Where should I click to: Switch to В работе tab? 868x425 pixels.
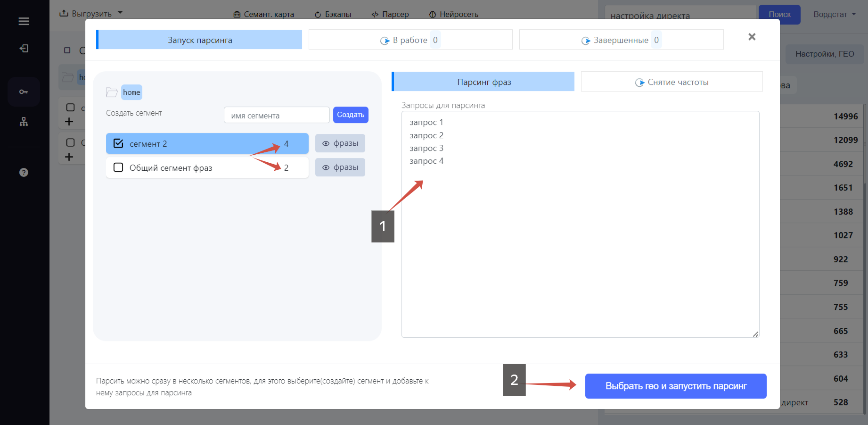click(x=410, y=40)
